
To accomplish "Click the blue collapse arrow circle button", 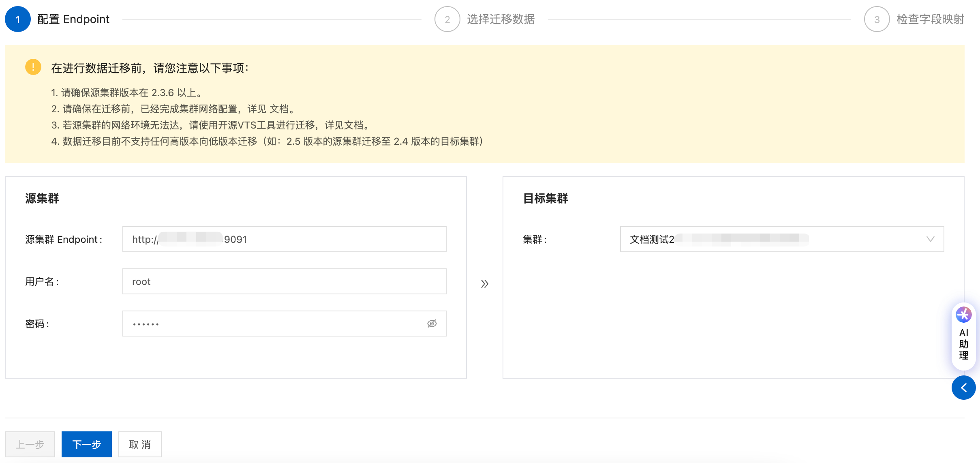I will 963,388.
